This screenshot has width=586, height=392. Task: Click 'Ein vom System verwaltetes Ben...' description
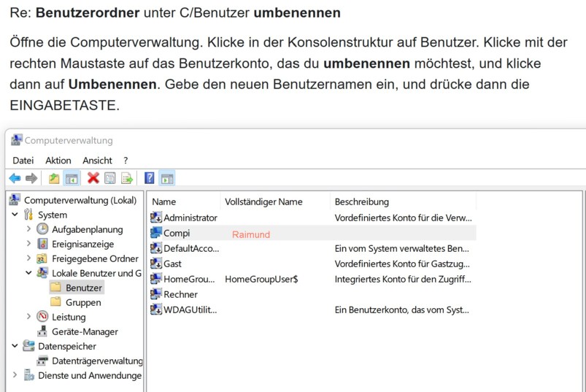(x=402, y=248)
